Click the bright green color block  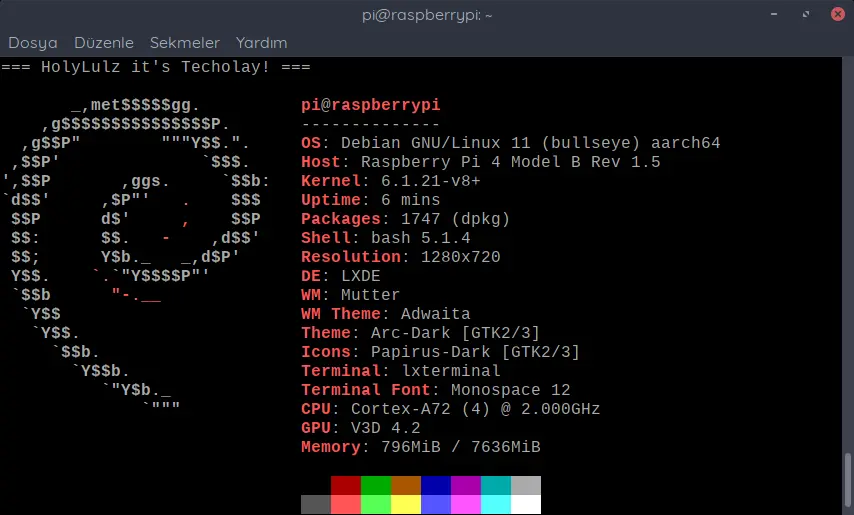point(376,504)
